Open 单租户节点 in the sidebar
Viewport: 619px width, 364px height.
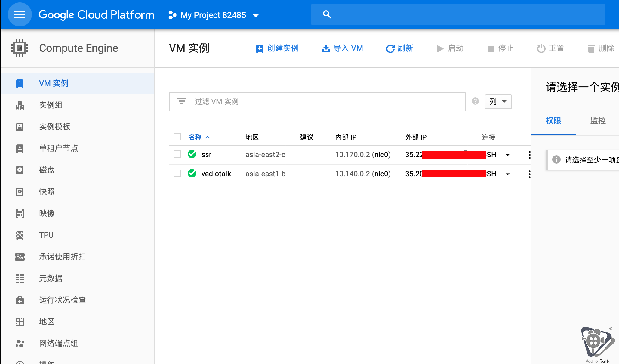78,148
